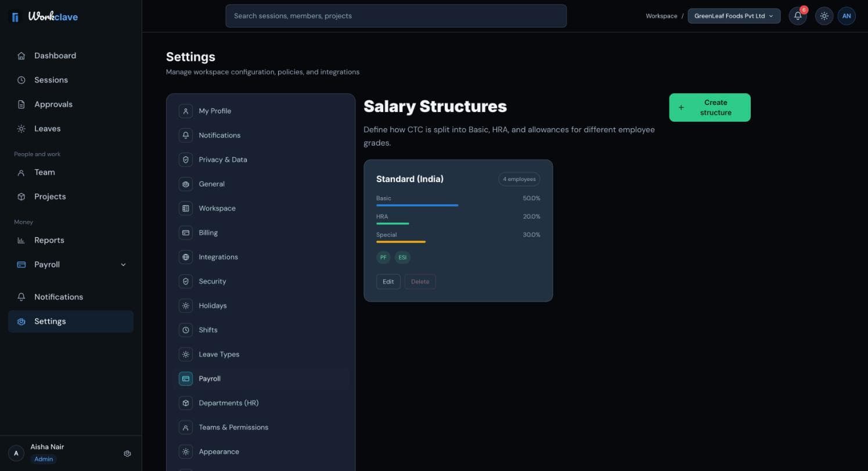Open the Holidays settings tab
Viewport: 868px width, 471px height.
coord(261,306)
